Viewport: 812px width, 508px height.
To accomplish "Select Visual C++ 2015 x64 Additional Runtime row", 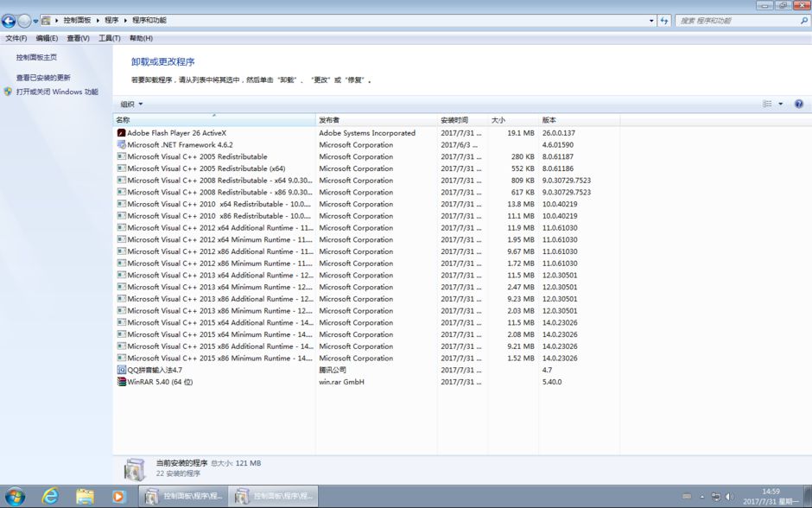I will (x=366, y=322).
